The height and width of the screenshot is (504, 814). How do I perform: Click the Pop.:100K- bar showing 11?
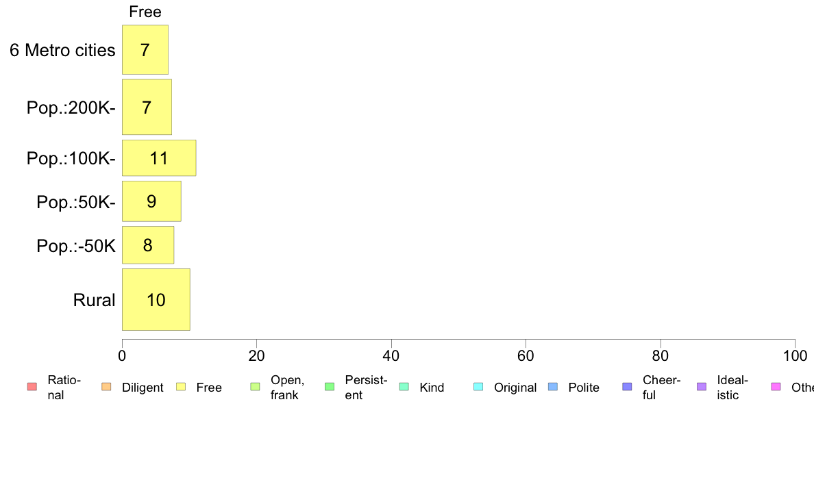click(x=160, y=157)
